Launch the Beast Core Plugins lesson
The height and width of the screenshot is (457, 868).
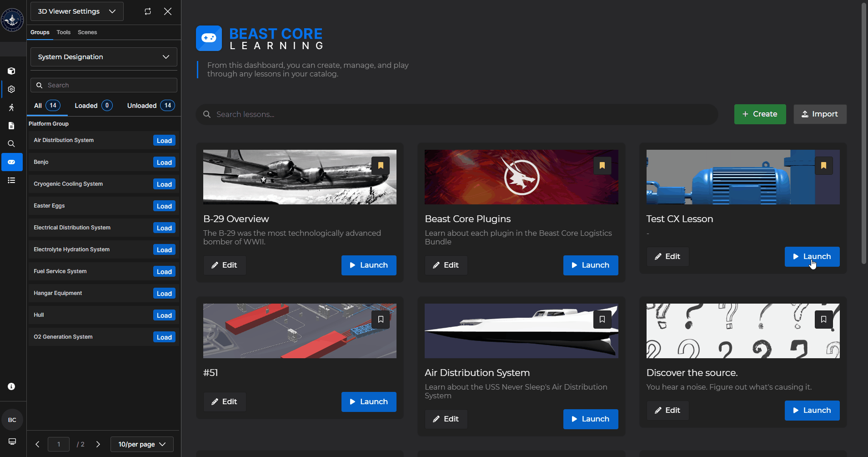591,265
